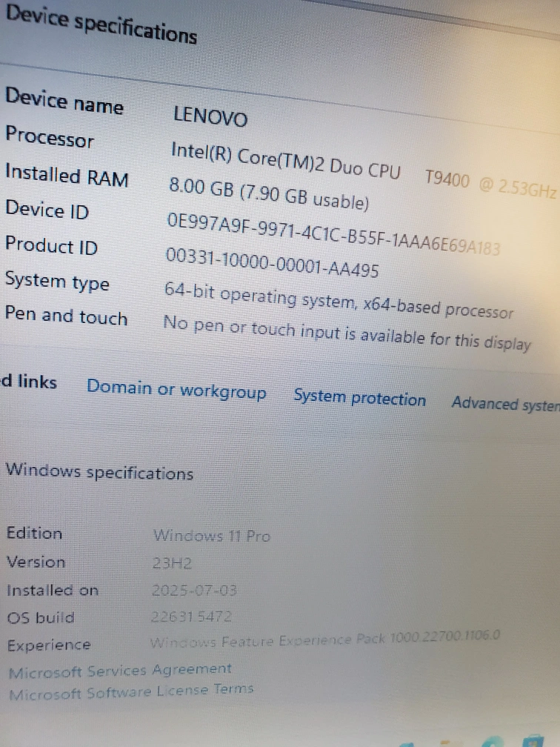Open the Microsoft Software License Terms link
560x747 pixels.
[131, 691]
